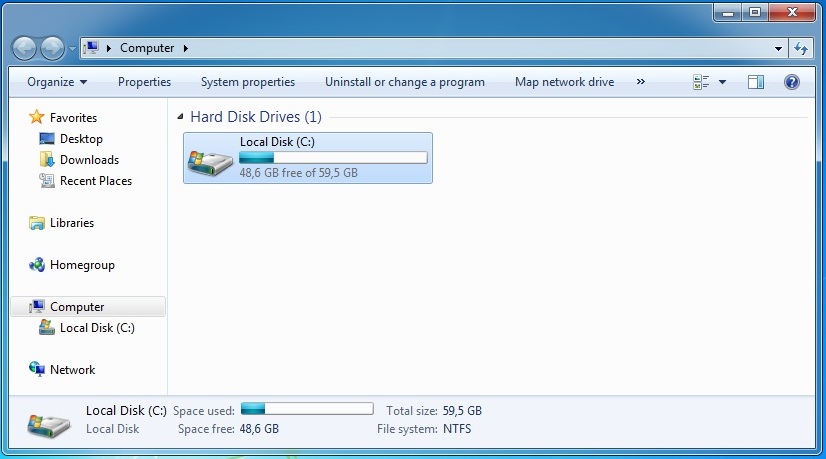Open Local Disk (C:) in navigation tree
Screen dimensions: 826x459
pyautogui.click(x=97, y=328)
